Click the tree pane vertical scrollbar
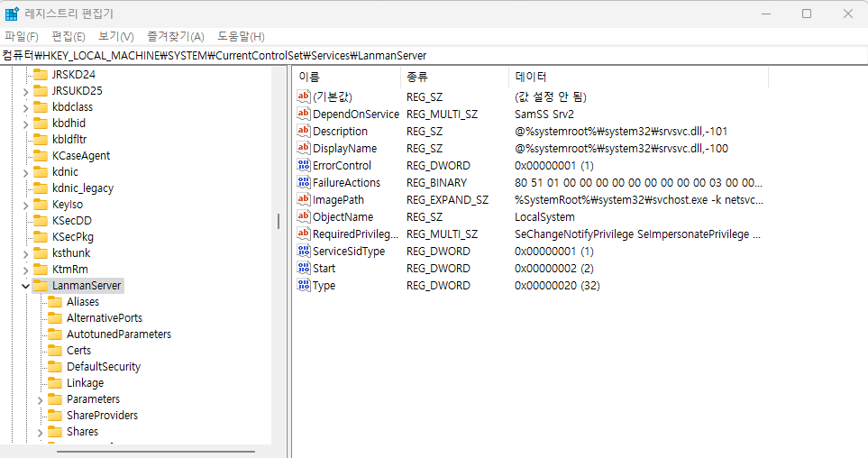This screenshot has height=458, width=868. tap(278, 220)
